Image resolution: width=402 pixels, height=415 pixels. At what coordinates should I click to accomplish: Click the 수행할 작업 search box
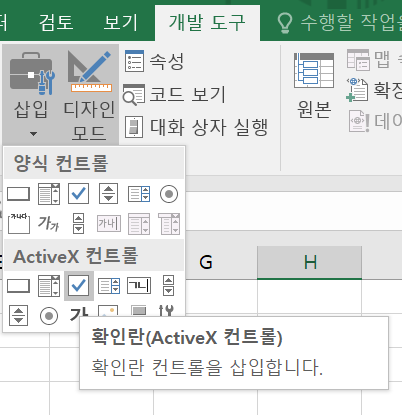tap(339, 23)
